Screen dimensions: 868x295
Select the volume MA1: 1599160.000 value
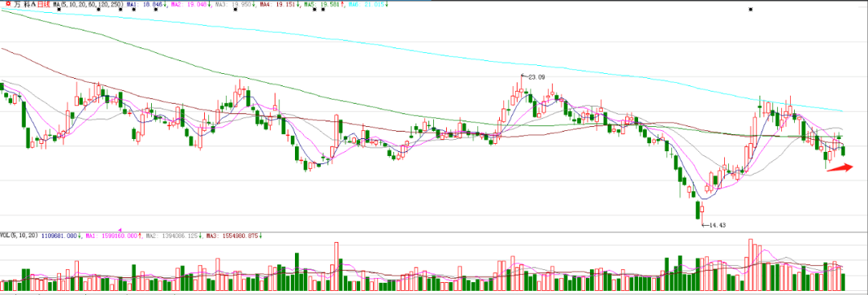111,236
